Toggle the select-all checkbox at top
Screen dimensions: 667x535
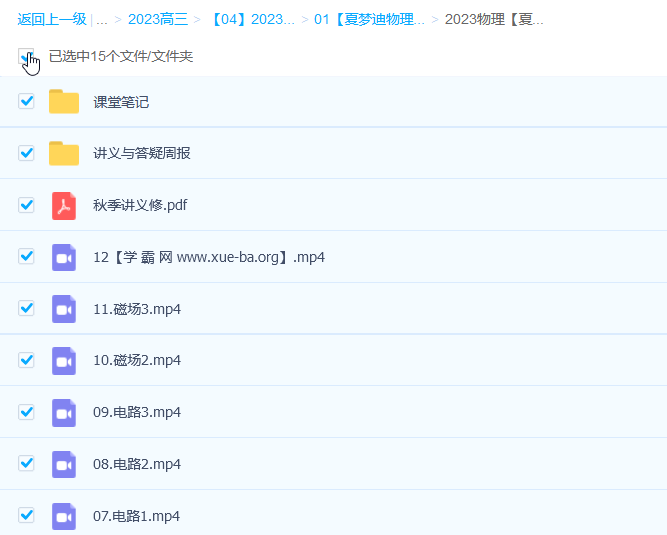pos(25,56)
